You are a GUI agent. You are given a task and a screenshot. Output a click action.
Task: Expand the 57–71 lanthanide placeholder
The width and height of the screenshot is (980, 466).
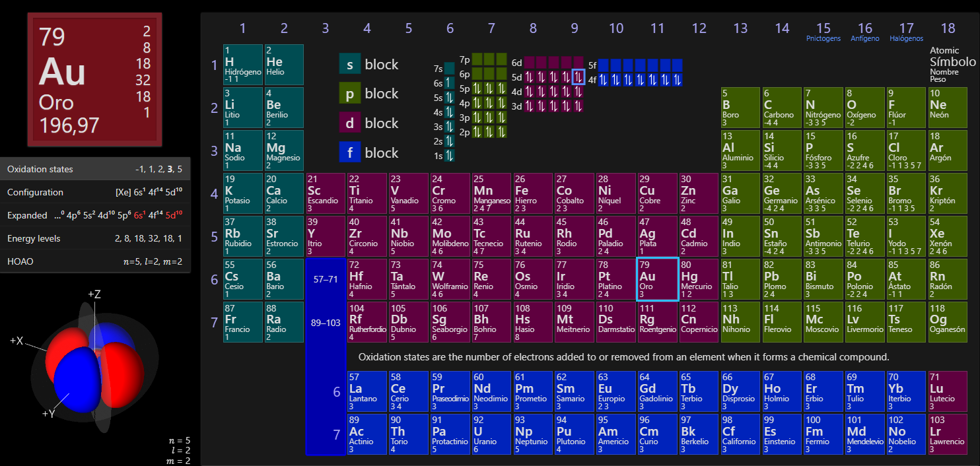(x=326, y=279)
